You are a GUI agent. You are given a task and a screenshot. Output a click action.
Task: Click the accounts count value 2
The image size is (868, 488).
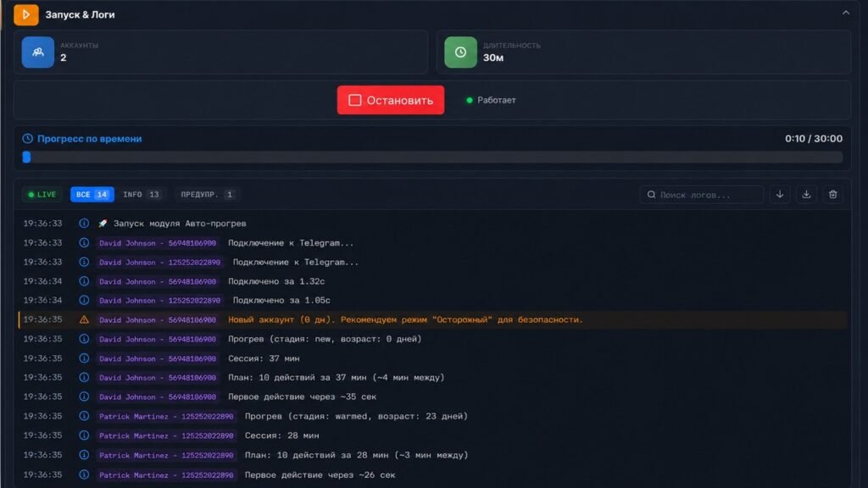pos(63,58)
